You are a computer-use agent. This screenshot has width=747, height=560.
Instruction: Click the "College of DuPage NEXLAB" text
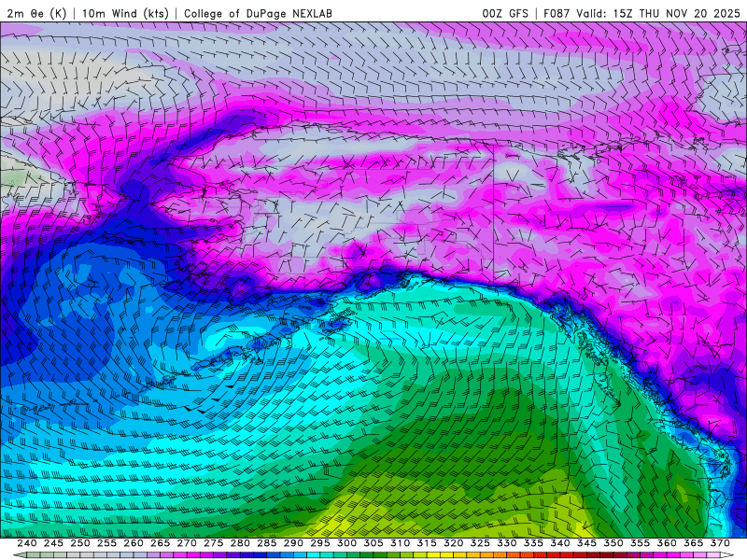[258, 13]
